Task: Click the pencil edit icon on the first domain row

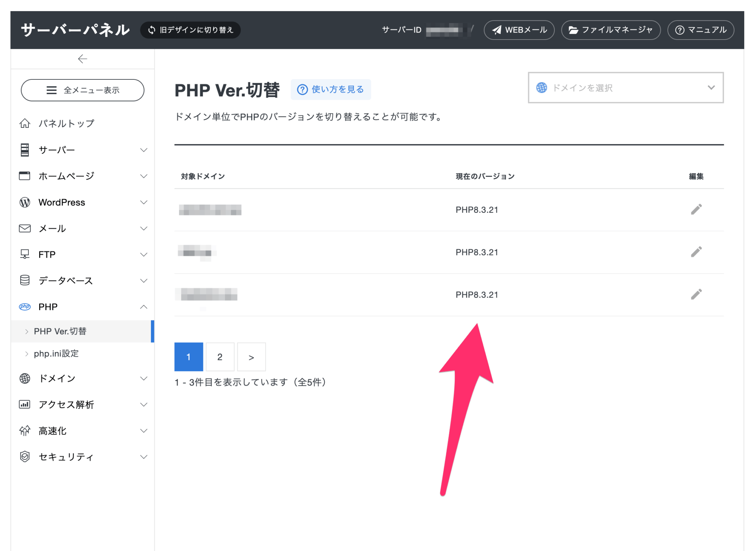Action: 697,209
